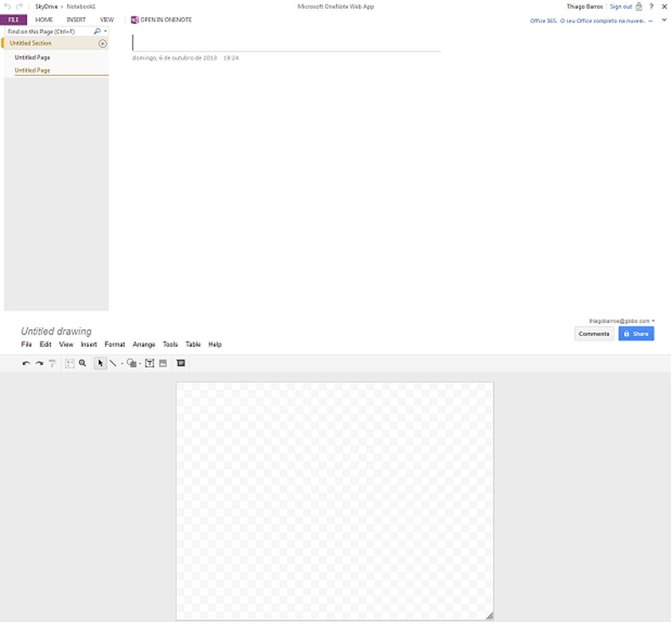
Task: Click the zoom to fit icon
Action: pos(70,363)
